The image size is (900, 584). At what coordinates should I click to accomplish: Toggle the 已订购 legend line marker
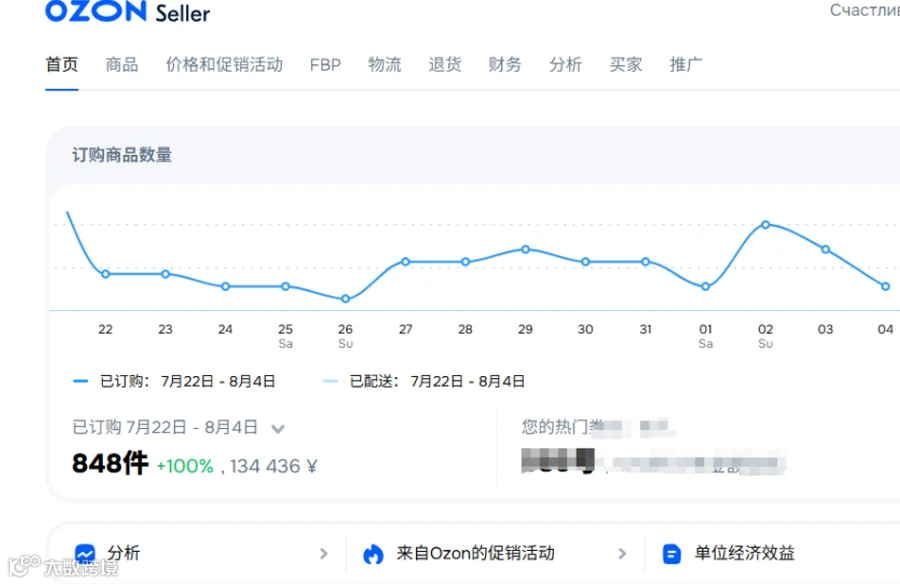80,381
